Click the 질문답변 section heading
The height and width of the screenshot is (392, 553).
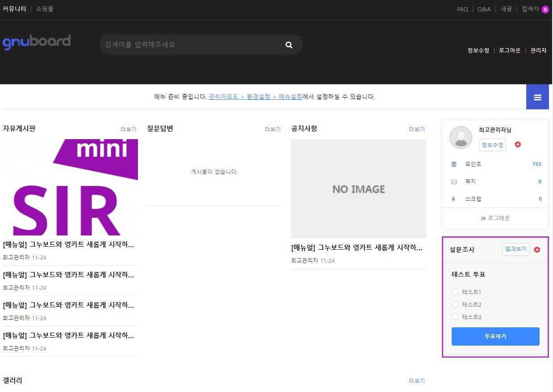(160, 128)
